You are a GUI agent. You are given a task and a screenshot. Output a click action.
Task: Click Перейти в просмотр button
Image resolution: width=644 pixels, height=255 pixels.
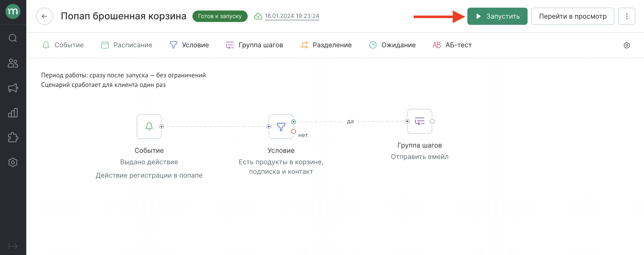pyautogui.click(x=573, y=16)
